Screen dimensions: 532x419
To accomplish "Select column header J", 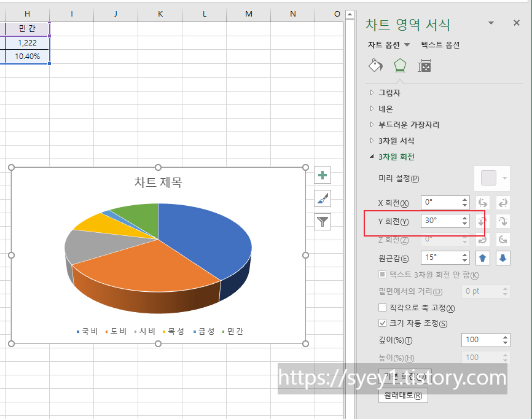I will pyautogui.click(x=115, y=14).
